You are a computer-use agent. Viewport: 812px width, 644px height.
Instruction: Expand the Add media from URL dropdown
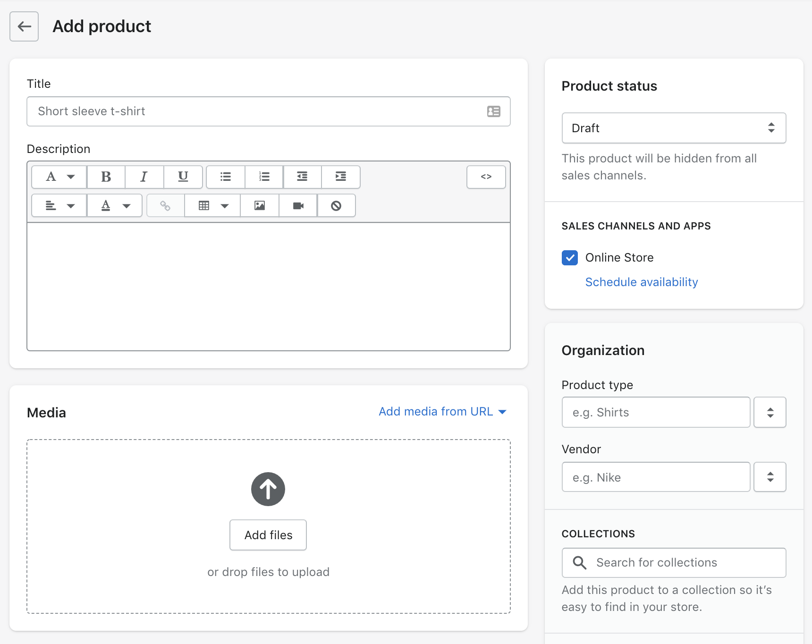pyautogui.click(x=442, y=411)
